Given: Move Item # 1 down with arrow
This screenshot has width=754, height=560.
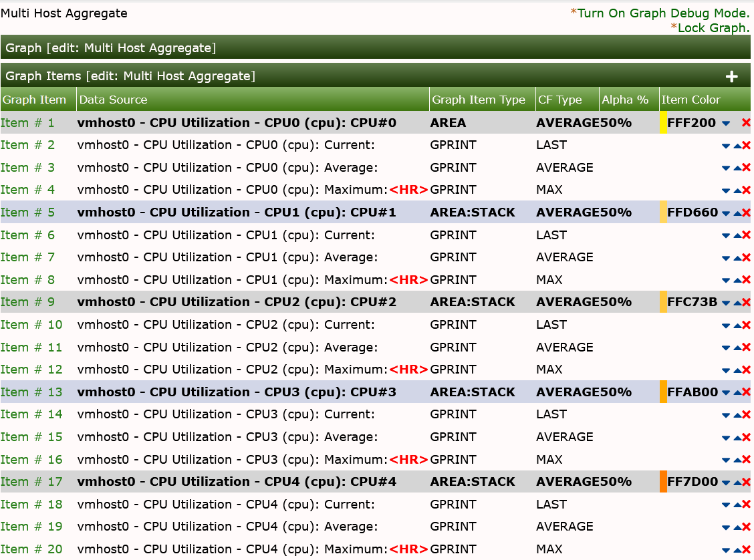Looking at the screenshot, I should click(x=726, y=124).
